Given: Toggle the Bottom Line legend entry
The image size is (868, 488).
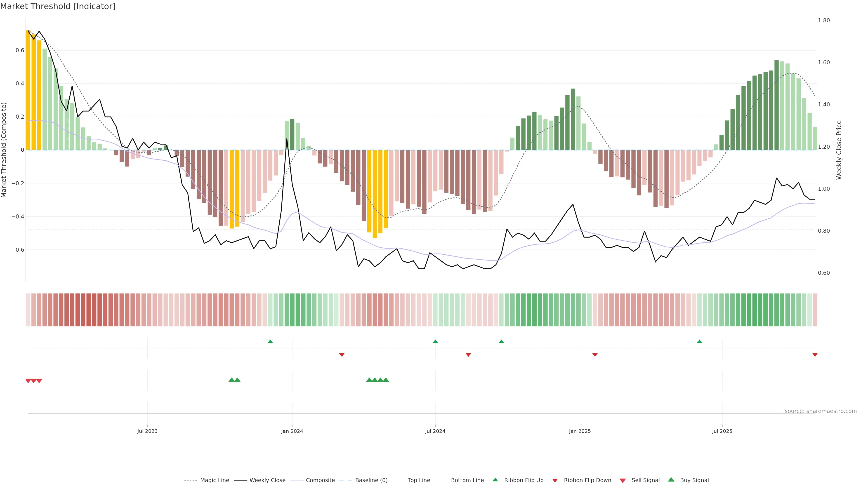Looking at the screenshot, I should 467,480.
